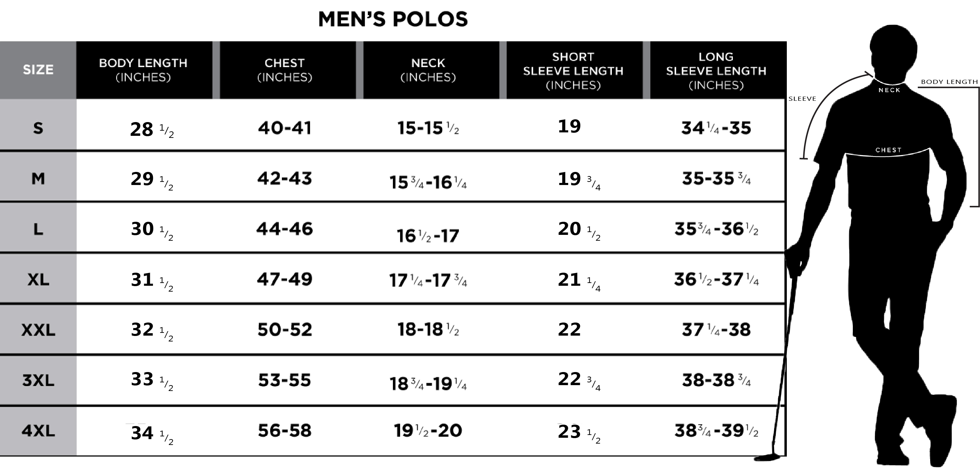The height and width of the screenshot is (468, 980).
Task: Select the SIZE column header
Action: pos(38,70)
